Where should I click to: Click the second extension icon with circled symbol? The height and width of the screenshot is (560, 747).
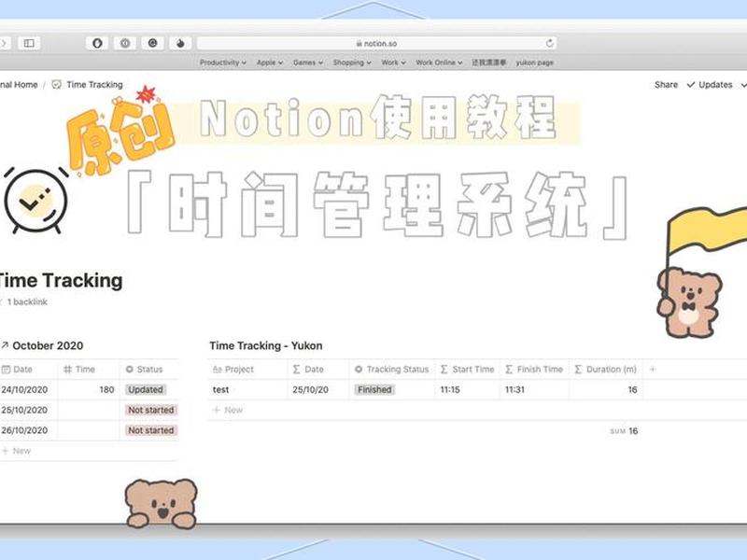pyautogui.click(x=125, y=43)
